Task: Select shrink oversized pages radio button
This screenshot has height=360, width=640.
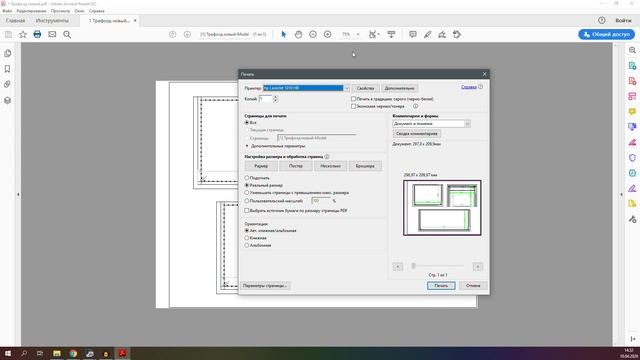Action: point(247,193)
